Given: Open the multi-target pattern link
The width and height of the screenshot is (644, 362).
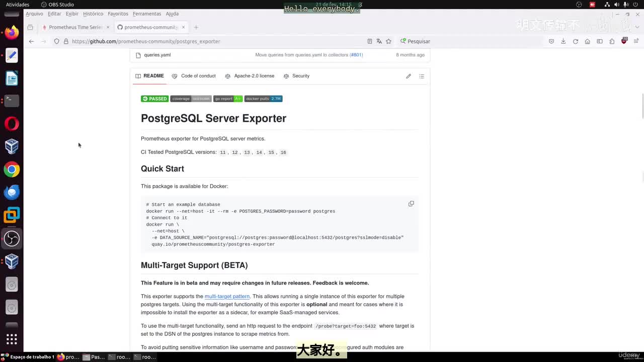Looking at the screenshot, I should pos(227,297).
